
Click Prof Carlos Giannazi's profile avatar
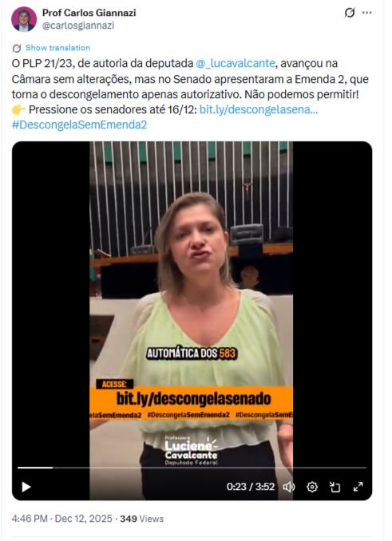tap(24, 19)
